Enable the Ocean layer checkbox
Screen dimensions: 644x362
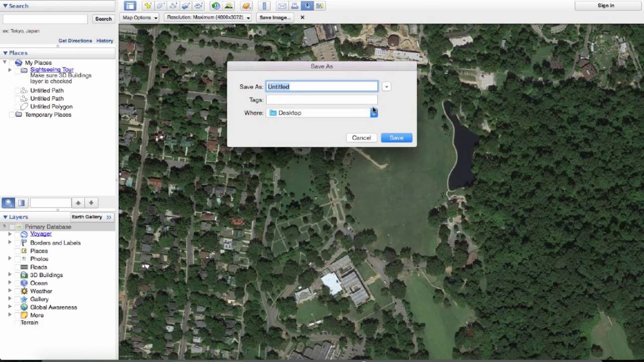click(x=17, y=283)
